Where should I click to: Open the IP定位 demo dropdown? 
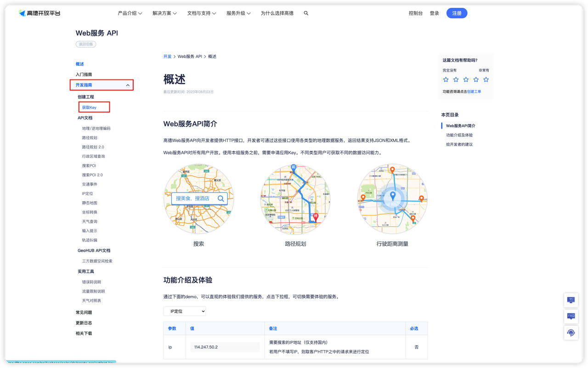click(x=185, y=311)
